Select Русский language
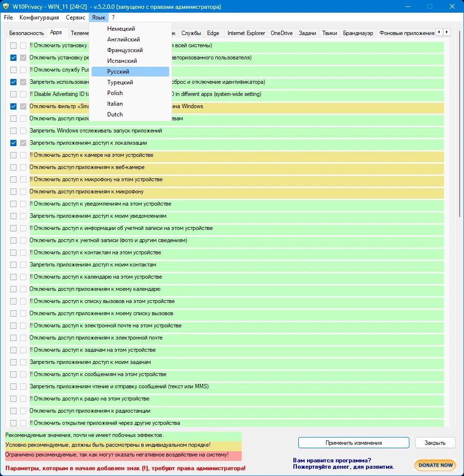The image size is (464, 476). [130, 72]
